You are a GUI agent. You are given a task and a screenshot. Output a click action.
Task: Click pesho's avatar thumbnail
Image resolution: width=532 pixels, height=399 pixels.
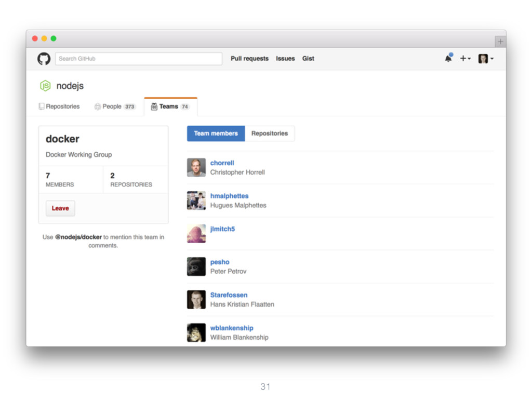click(196, 267)
